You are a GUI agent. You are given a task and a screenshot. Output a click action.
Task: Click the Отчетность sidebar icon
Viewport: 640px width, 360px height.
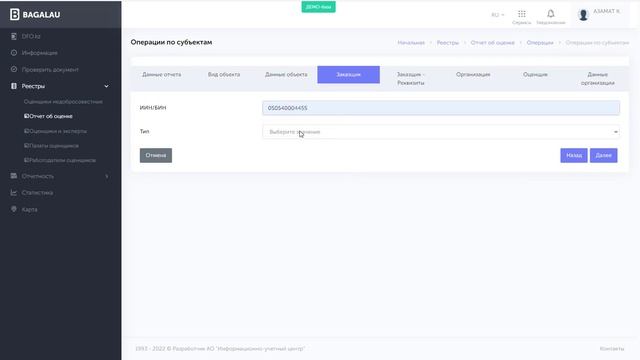pyautogui.click(x=14, y=176)
